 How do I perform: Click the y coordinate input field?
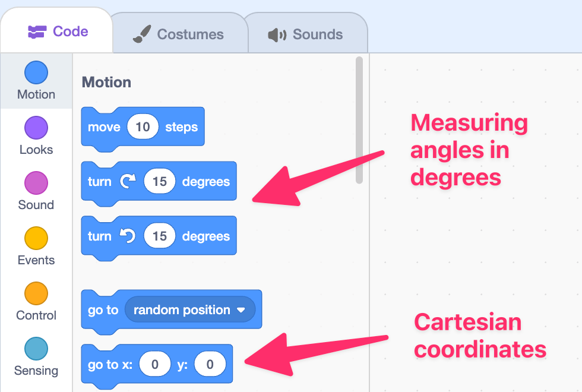(210, 364)
